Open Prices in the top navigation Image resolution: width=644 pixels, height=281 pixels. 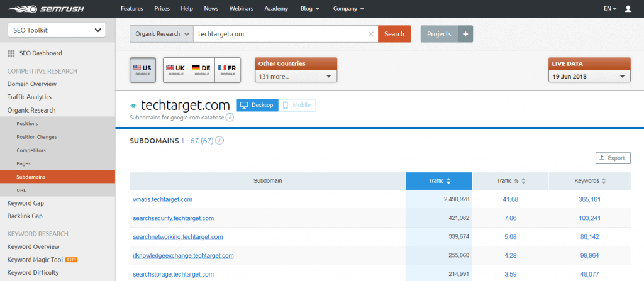[x=162, y=9]
